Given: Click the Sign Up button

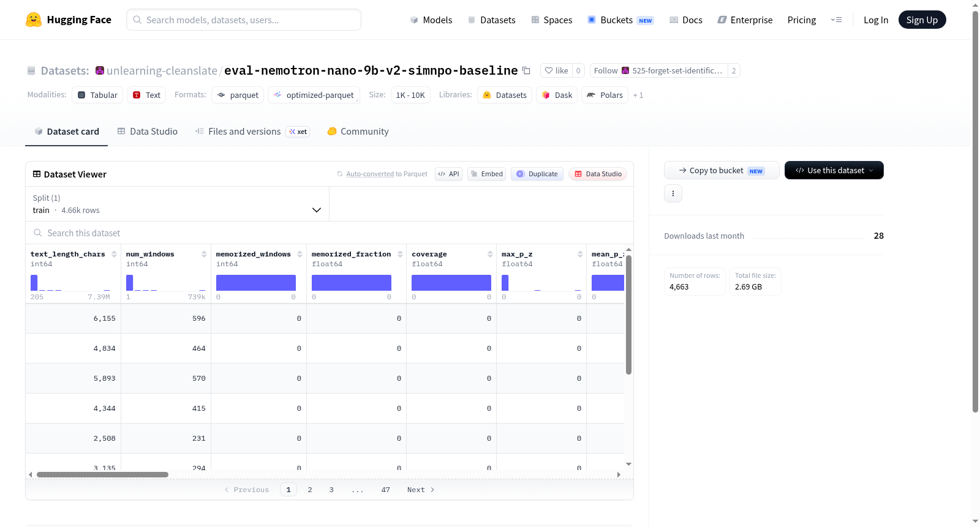Looking at the screenshot, I should click(x=922, y=20).
